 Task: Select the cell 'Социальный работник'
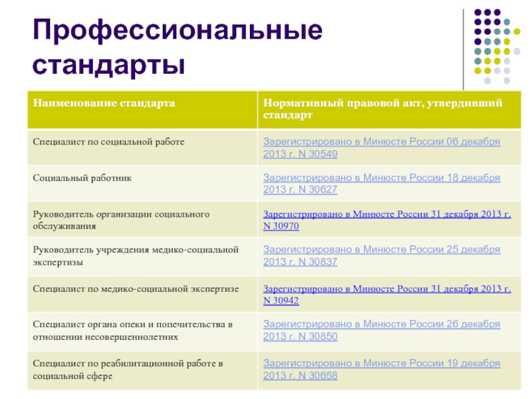[x=142, y=184]
